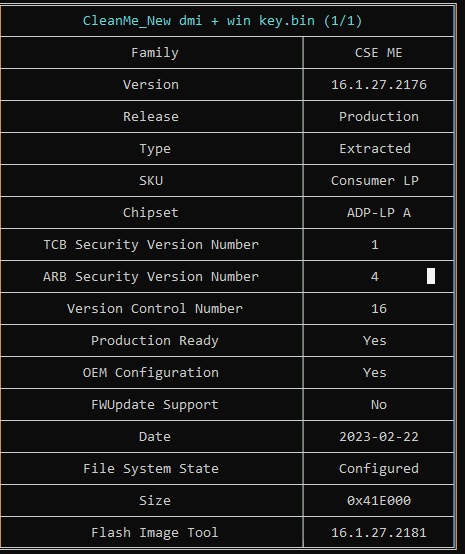Select the Family row label
Screen dimensions: 465x554
click(x=155, y=53)
